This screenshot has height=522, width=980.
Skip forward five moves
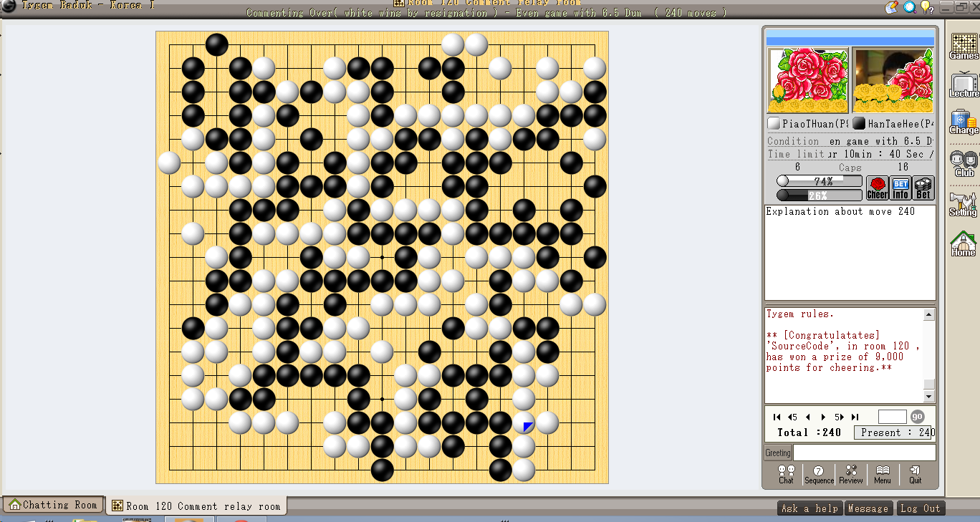pyautogui.click(x=840, y=417)
